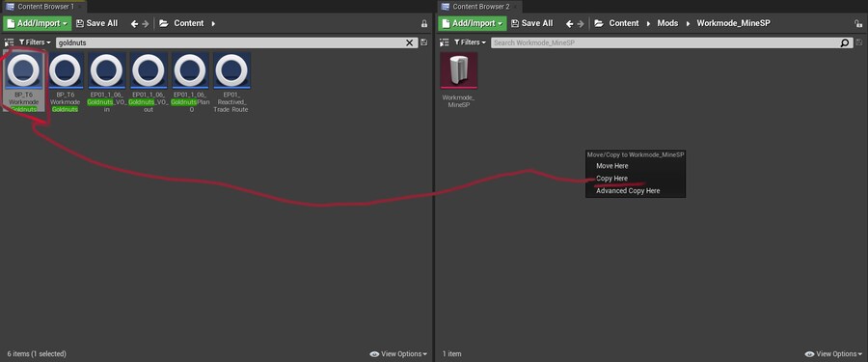Select the Workmode_MineSP breadcrumb folder

click(734, 23)
